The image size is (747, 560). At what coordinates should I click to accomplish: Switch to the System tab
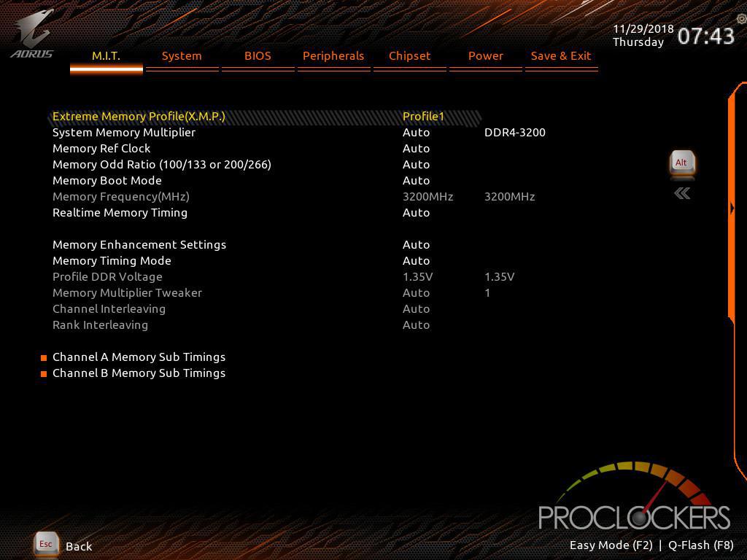click(x=182, y=56)
